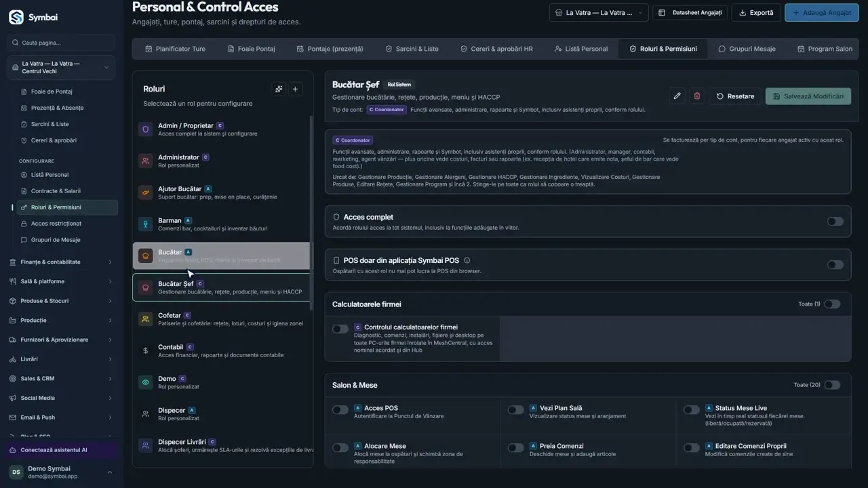Turn on Acces POS permission

point(340,409)
